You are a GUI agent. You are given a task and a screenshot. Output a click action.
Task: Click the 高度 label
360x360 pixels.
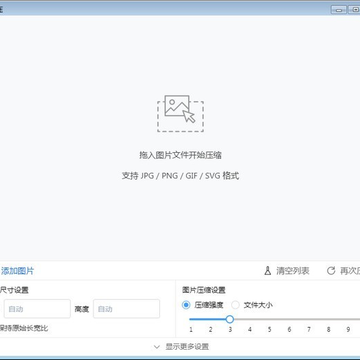82,309
